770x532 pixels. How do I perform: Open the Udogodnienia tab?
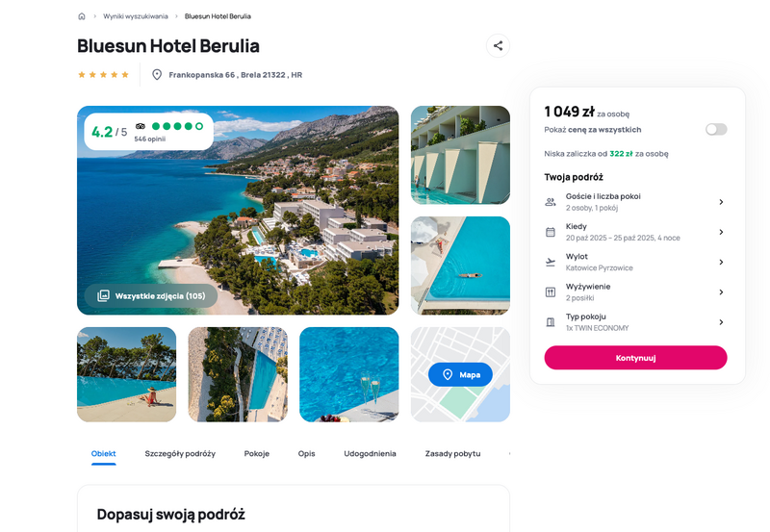pos(370,453)
